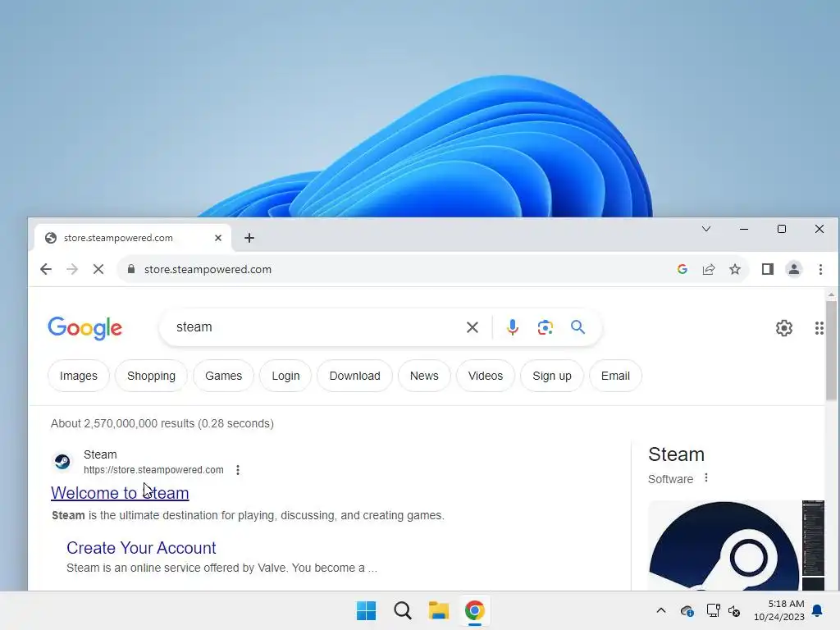
Task: Click the results count text
Action: click(x=162, y=424)
